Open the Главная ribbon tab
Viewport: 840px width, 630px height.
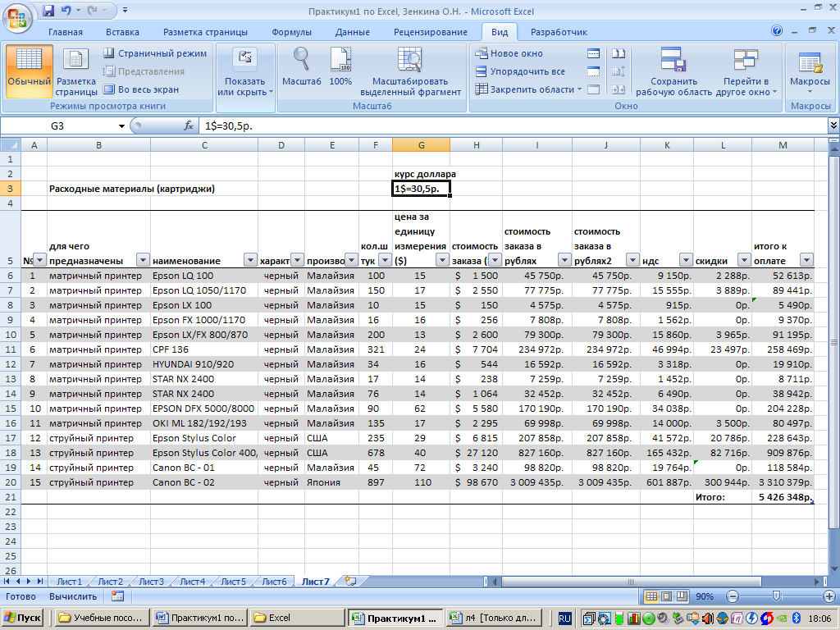66,32
